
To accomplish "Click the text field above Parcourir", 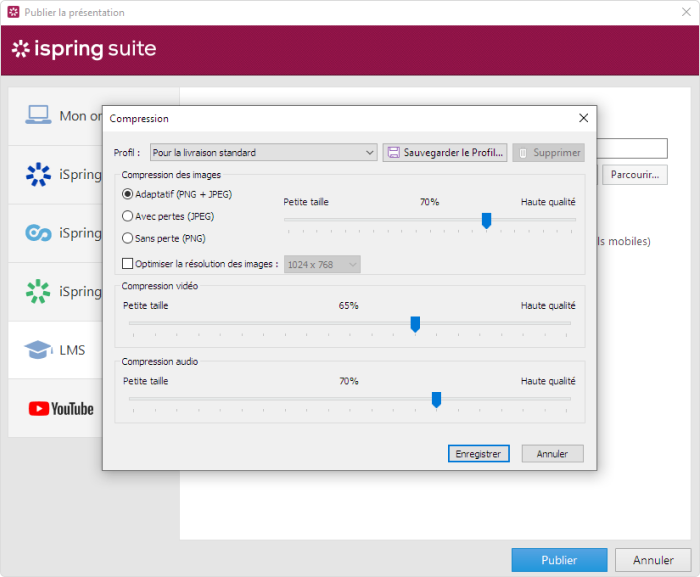I will (x=632, y=148).
